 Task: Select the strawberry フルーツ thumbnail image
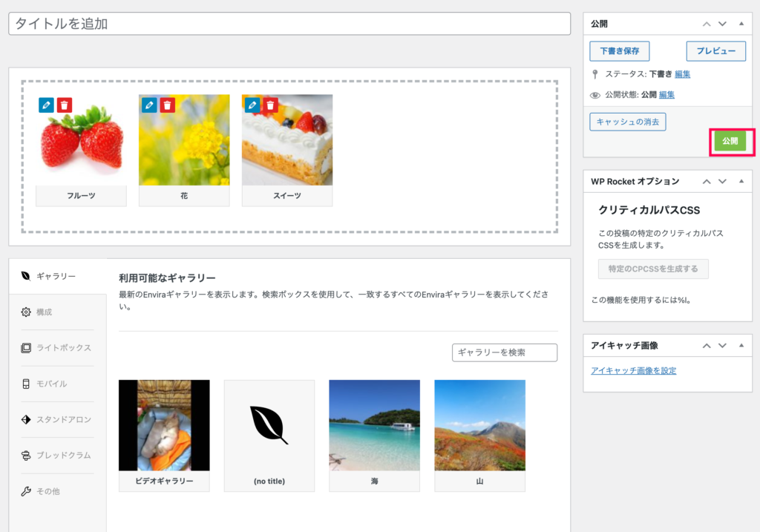pos(82,140)
